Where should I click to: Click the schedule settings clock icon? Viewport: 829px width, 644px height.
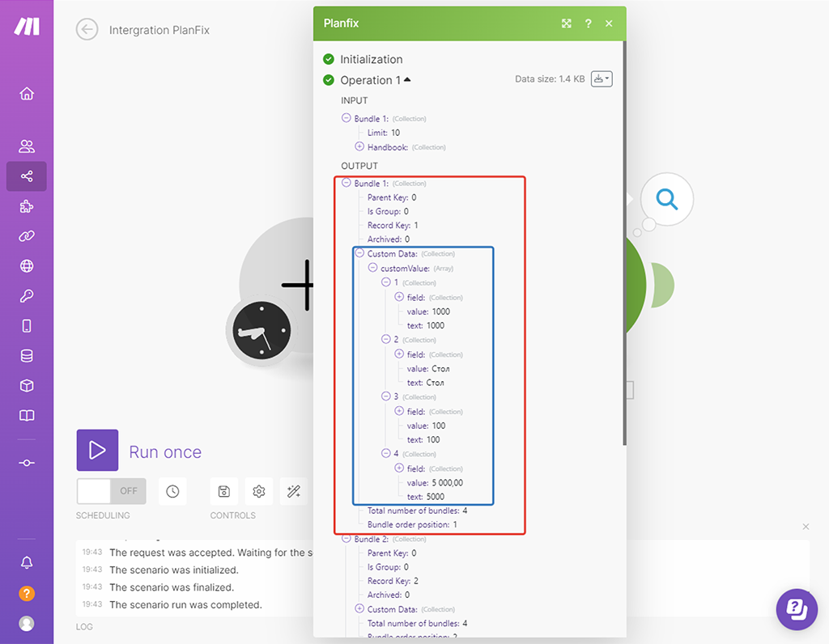(172, 491)
